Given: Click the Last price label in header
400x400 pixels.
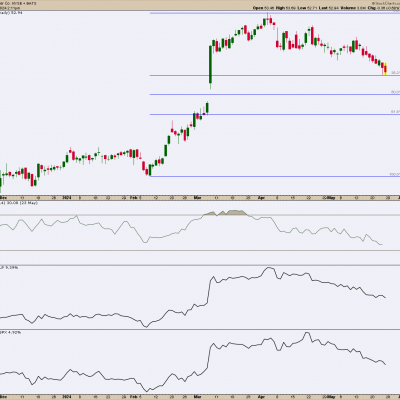Looking at the screenshot, I should point(323,8).
